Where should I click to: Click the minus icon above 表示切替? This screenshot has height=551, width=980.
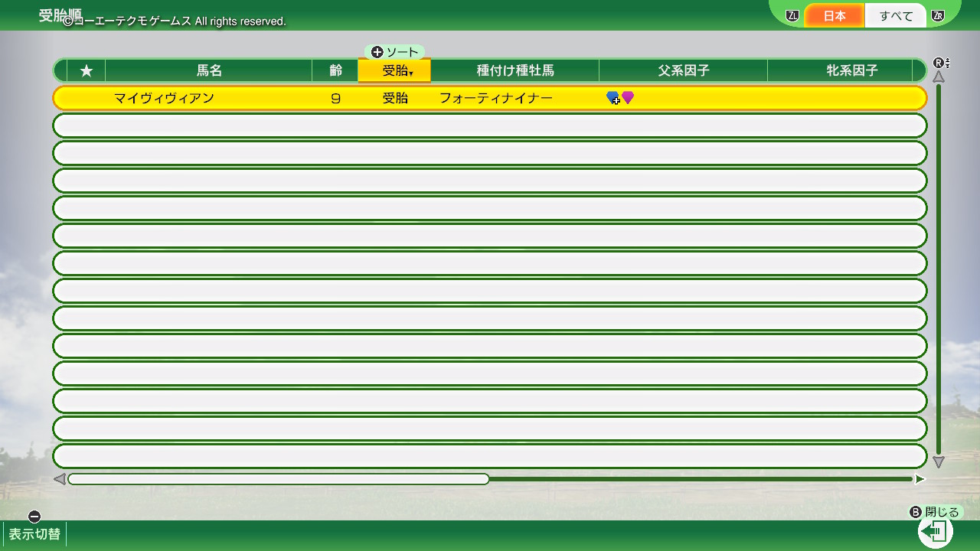(34, 517)
